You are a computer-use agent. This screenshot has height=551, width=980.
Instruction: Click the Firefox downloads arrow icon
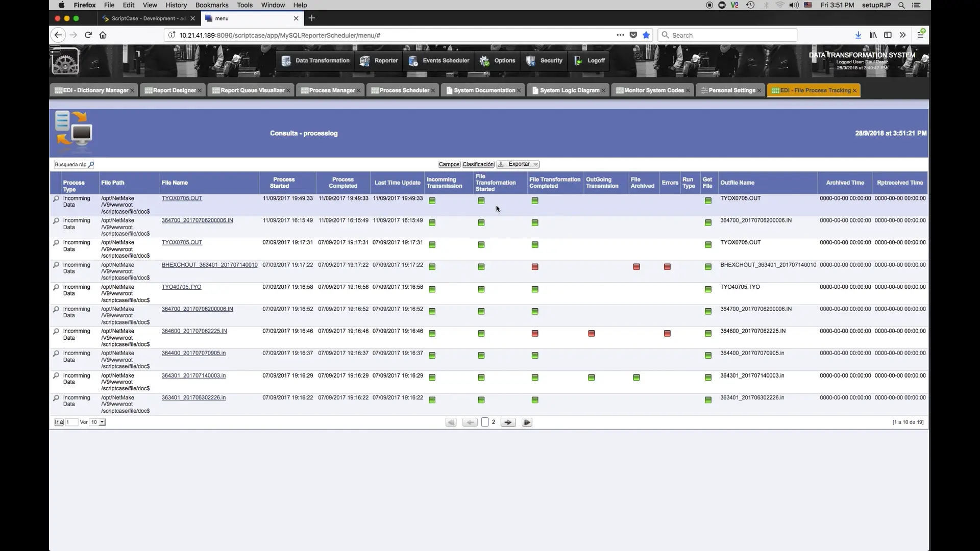point(858,35)
